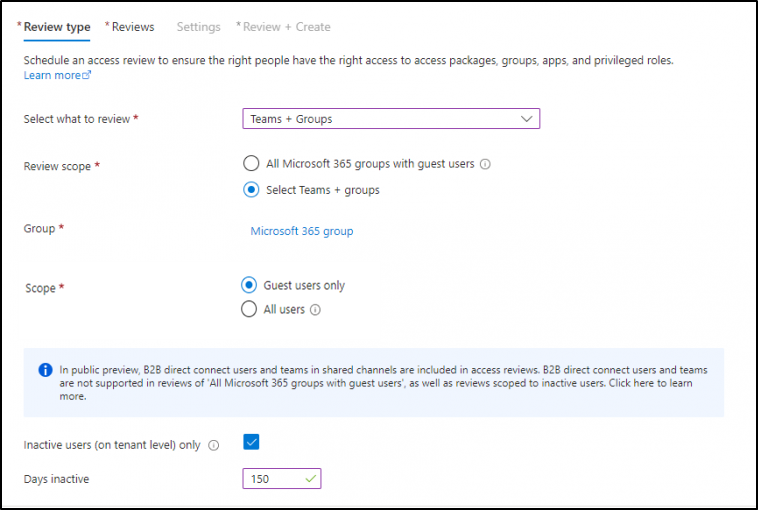
Task: Choose the Select Teams + groups radio button
Action: [251, 190]
